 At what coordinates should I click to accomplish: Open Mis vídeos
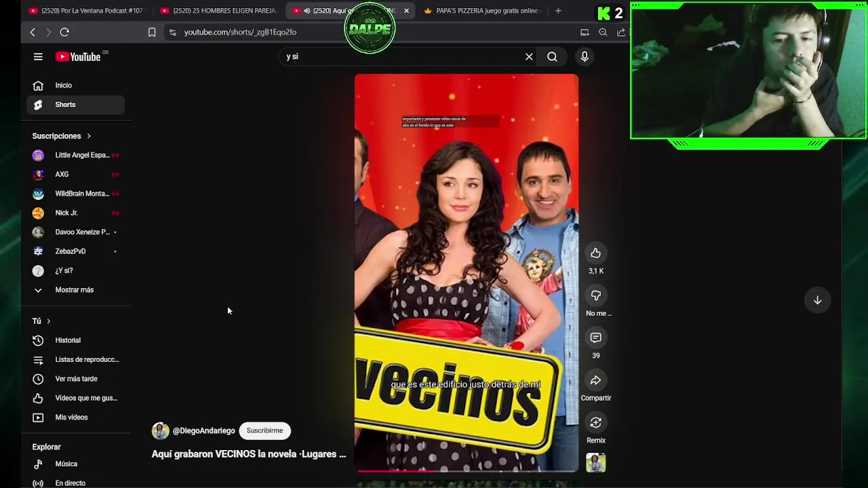(75, 418)
